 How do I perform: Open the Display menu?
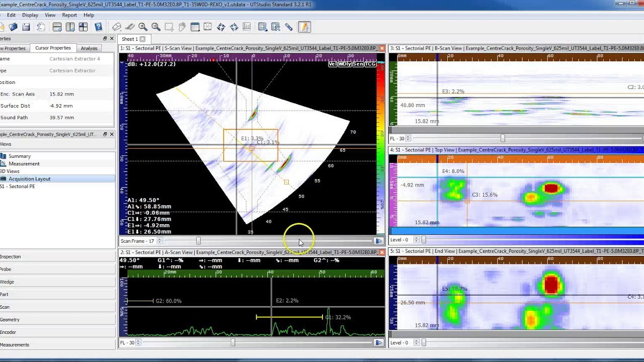tap(30, 15)
